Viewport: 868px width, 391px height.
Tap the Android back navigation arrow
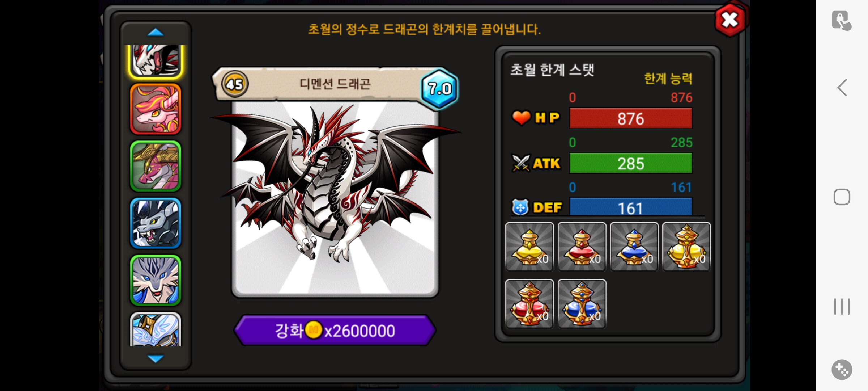(x=842, y=88)
